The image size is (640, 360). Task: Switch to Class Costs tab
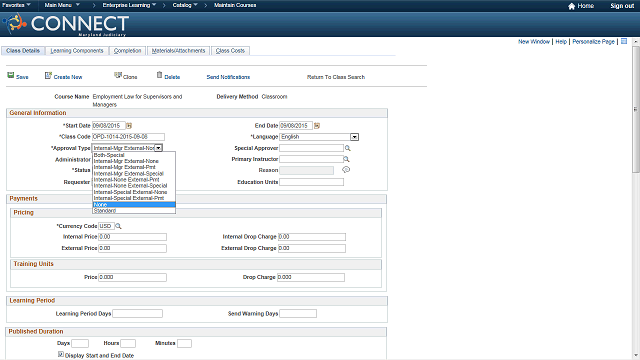[230, 51]
